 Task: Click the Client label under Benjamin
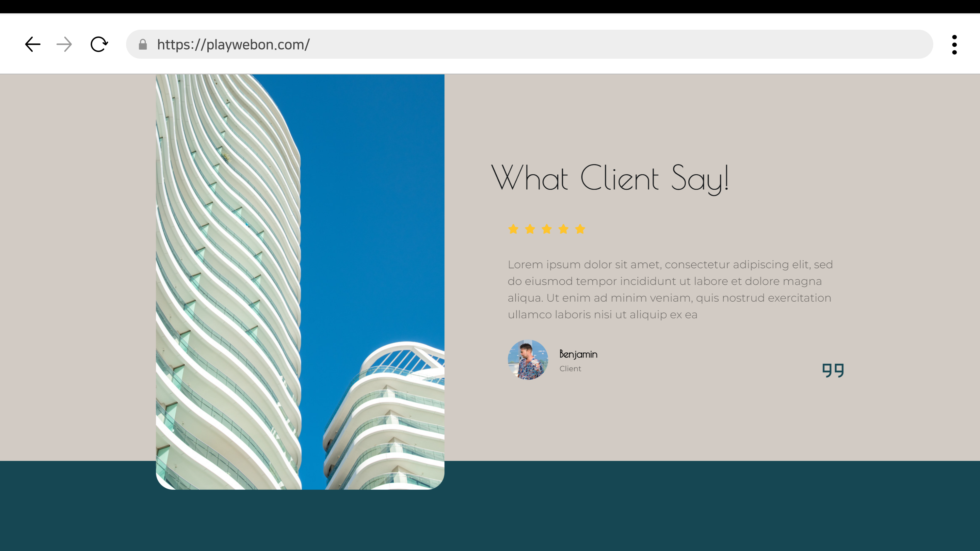(570, 369)
